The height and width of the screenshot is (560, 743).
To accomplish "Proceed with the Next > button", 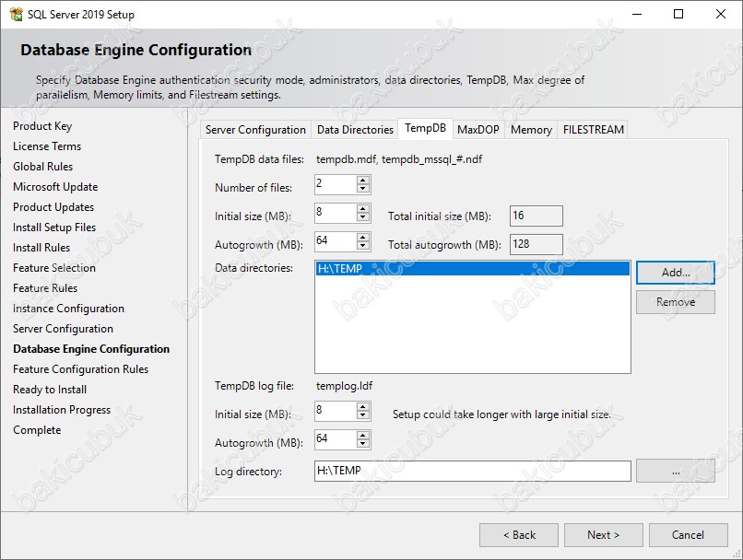I will [x=603, y=535].
